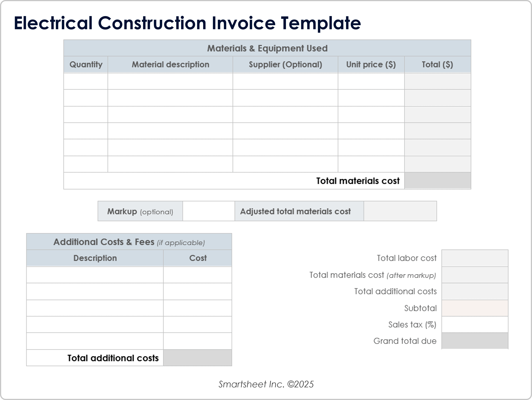Viewport: 532px width, 400px height.
Task: Click the Supplier (Optional) column header
Action: [x=285, y=64]
